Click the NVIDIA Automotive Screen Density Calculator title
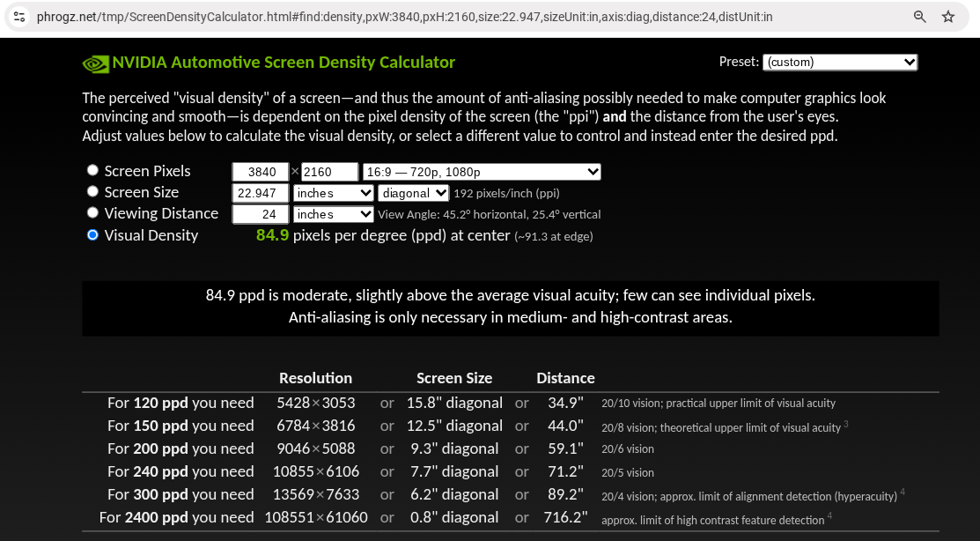The width and height of the screenshot is (980, 541). pyautogui.click(x=284, y=63)
